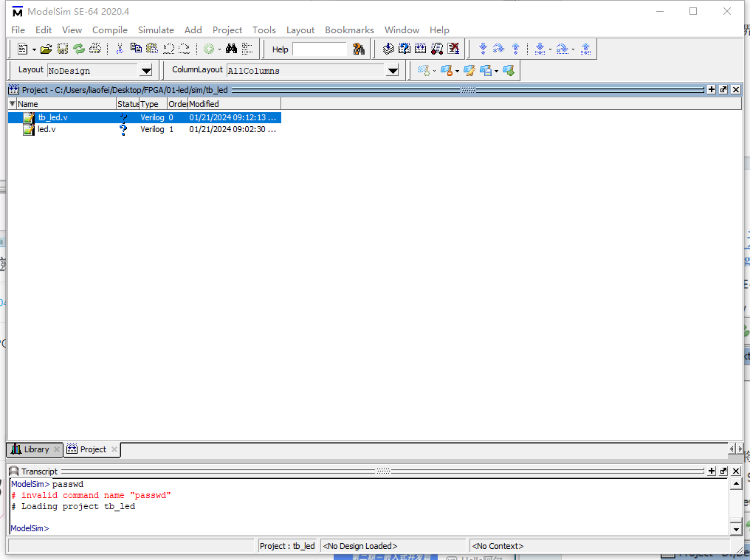Image resolution: width=750 pixels, height=560 pixels.
Task: Click the Step Out up-arrow icon
Action: click(515, 49)
